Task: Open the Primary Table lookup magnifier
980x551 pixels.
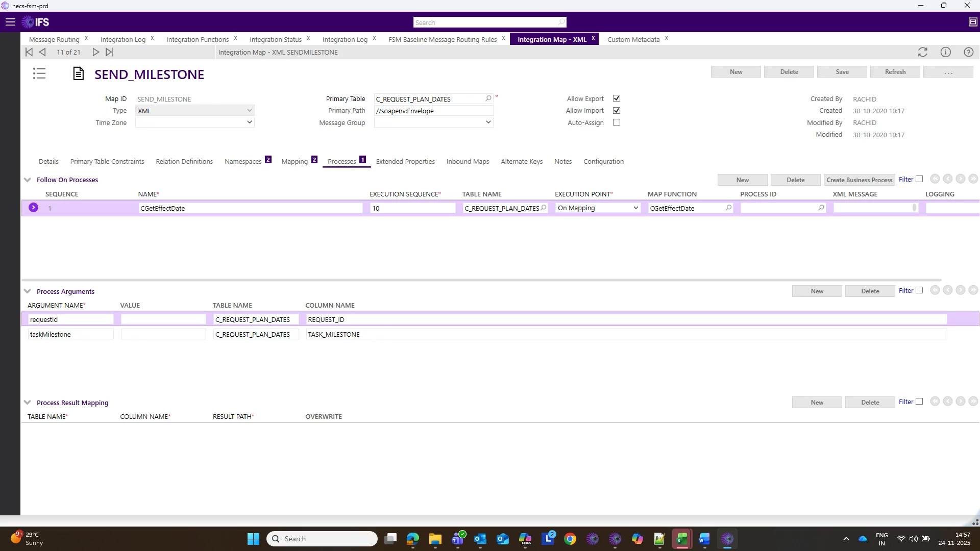Action: 488,98
